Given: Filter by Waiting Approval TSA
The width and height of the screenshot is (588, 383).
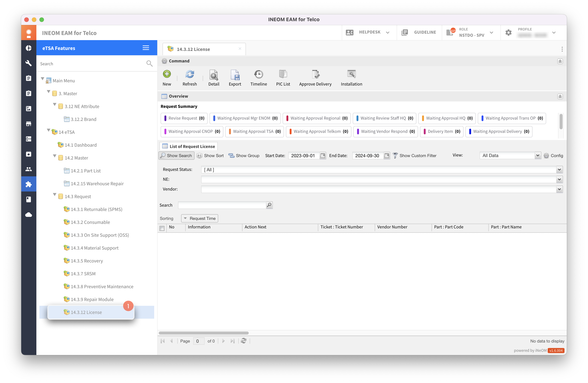Looking at the screenshot, I should (254, 132).
